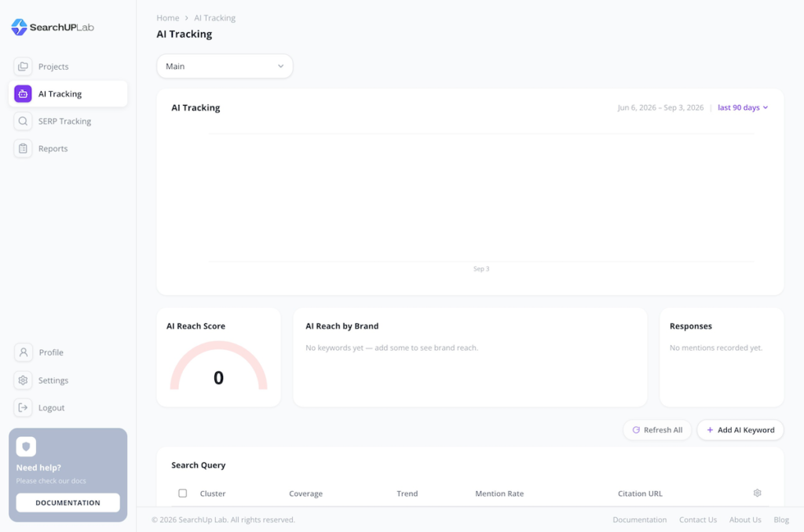This screenshot has height=532, width=804.
Task: Open footer Documentation link
Action: (x=639, y=519)
